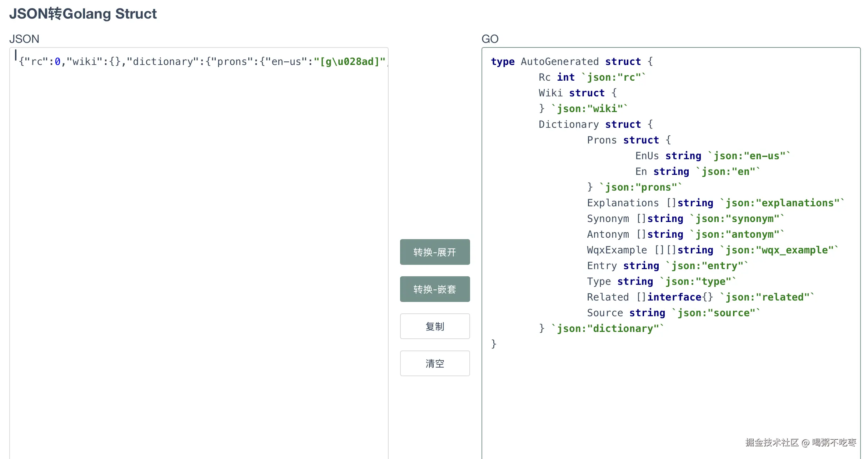Click the Related []interface{} line
Viewport: 868px width, 459px height.
point(700,297)
